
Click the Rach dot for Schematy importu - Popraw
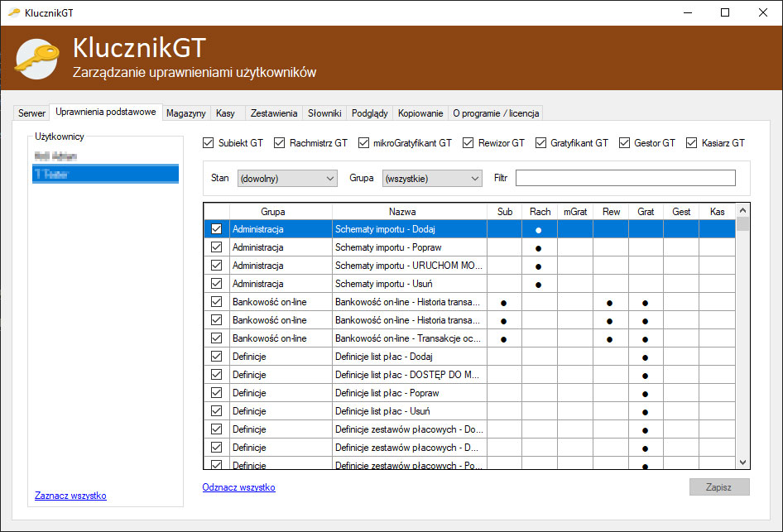pyautogui.click(x=538, y=248)
